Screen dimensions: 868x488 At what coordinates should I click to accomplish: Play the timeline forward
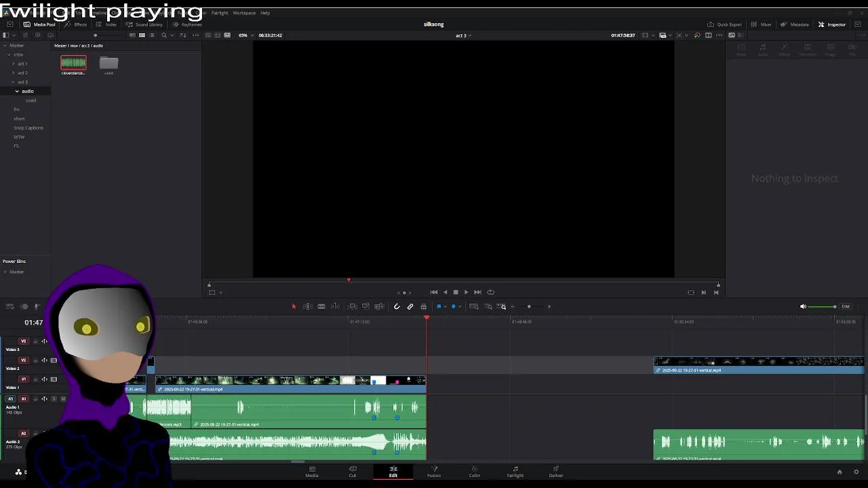tap(466, 292)
